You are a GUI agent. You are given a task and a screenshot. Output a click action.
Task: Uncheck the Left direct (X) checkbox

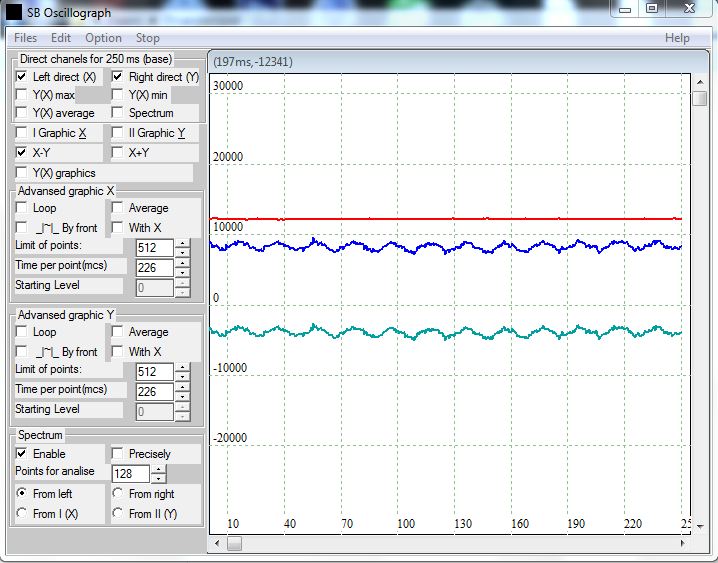22,77
